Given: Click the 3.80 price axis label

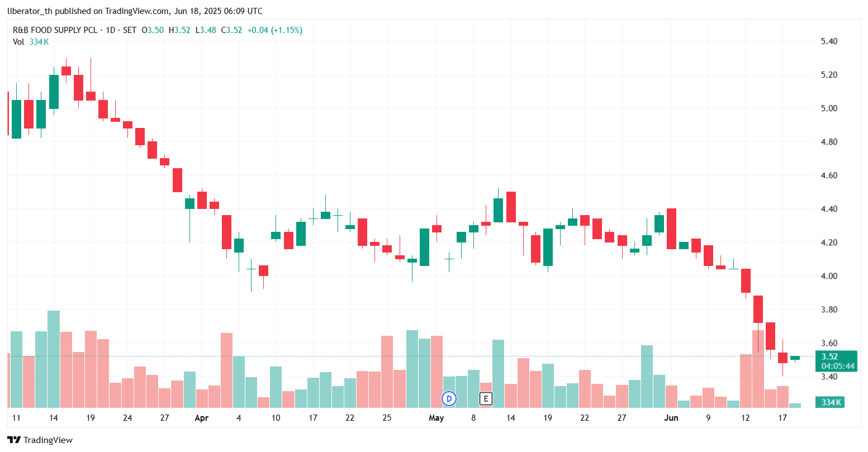Looking at the screenshot, I should (829, 310).
